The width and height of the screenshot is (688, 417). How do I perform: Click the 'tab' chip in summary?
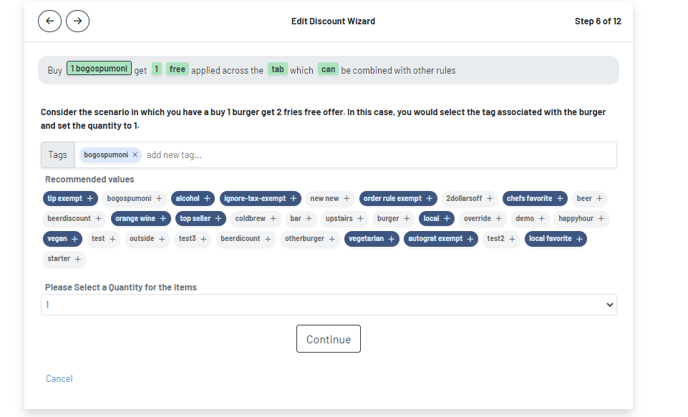277,69
